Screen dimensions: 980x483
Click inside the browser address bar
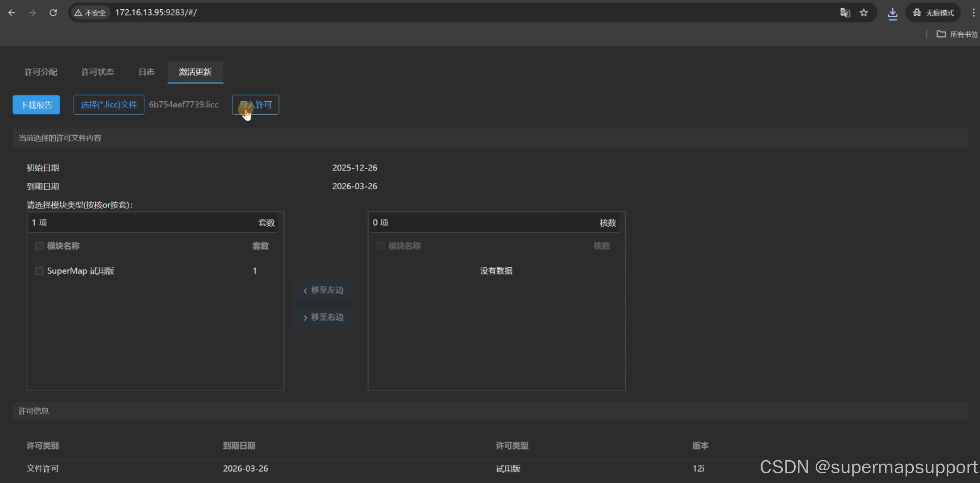click(270, 12)
